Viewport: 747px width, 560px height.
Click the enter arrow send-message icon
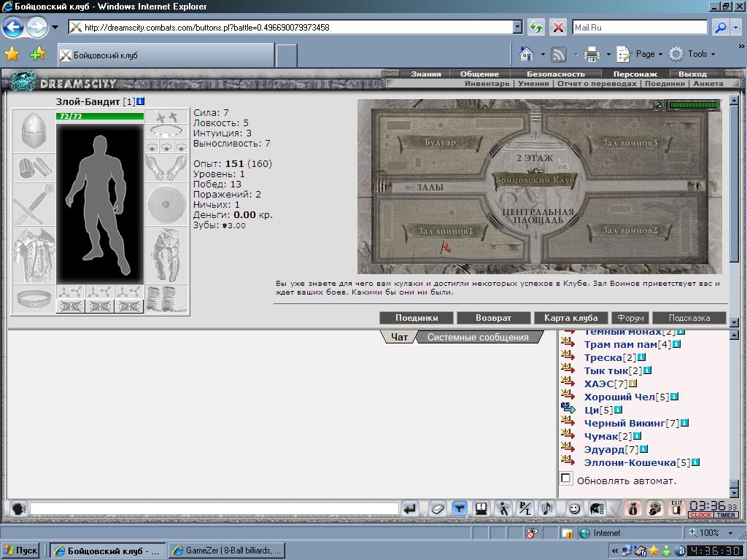pyautogui.click(x=410, y=509)
